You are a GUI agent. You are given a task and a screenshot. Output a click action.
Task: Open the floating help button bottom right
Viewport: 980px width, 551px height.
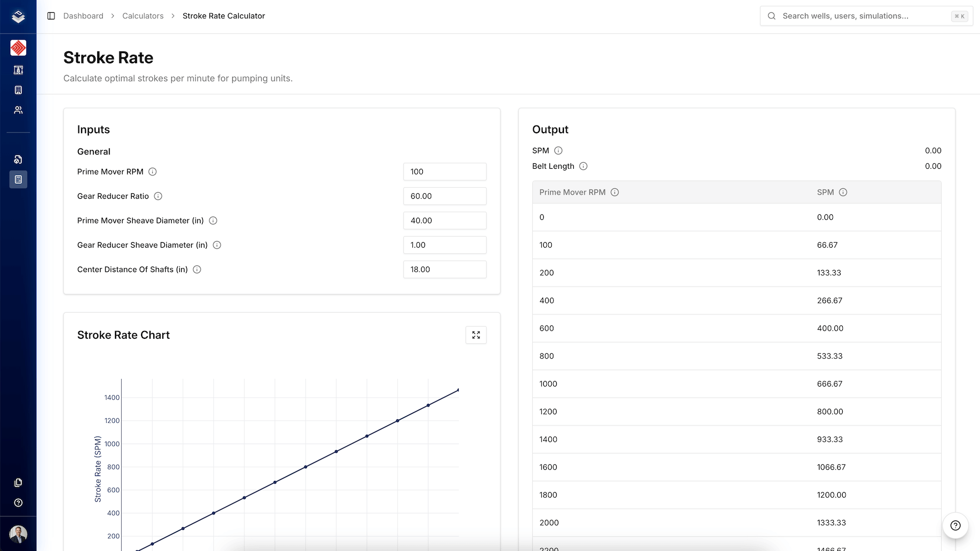(955, 525)
